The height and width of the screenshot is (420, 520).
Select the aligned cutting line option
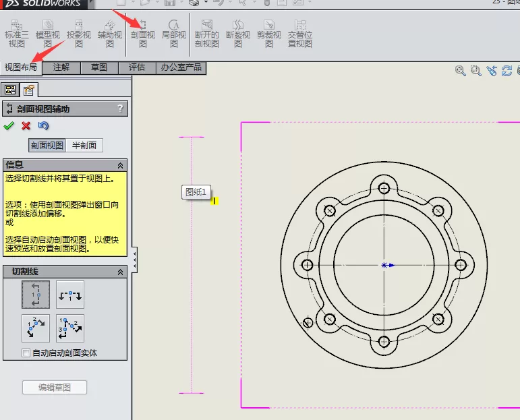70,328
